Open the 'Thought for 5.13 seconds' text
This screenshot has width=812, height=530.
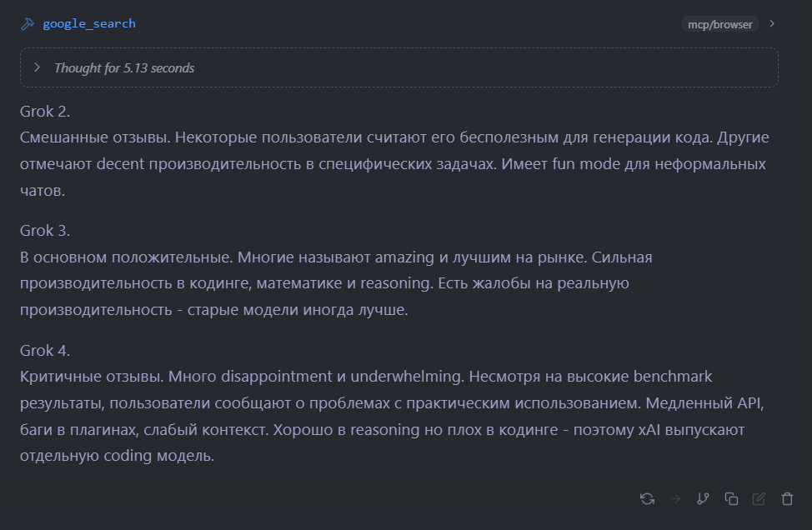(124, 68)
